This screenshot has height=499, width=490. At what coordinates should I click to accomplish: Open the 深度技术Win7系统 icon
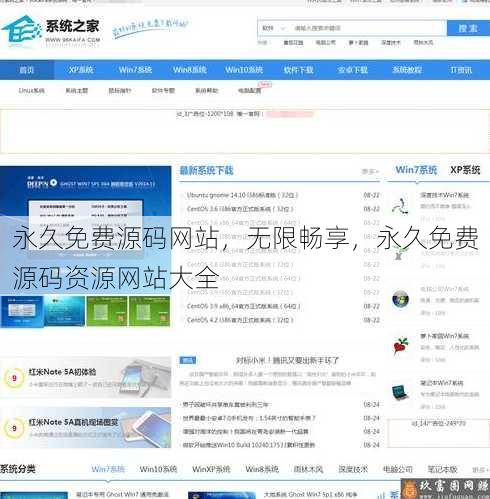[x=400, y=205]
